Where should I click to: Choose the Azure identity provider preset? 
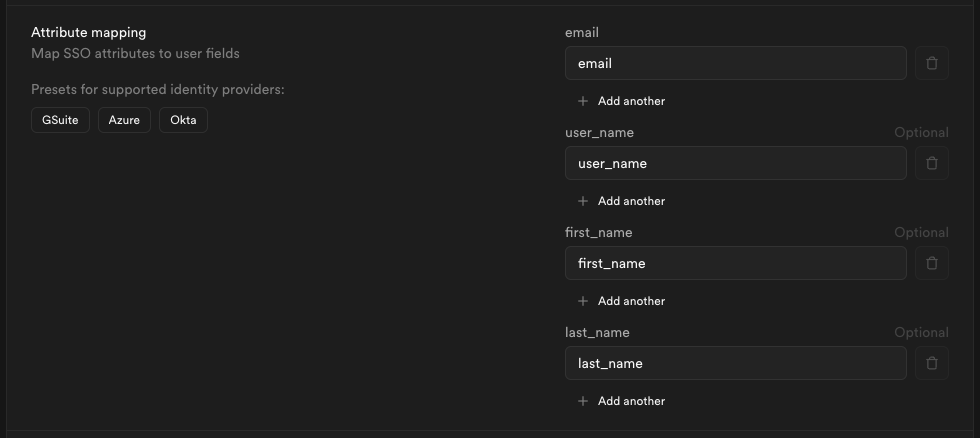(x=124, y=120)
